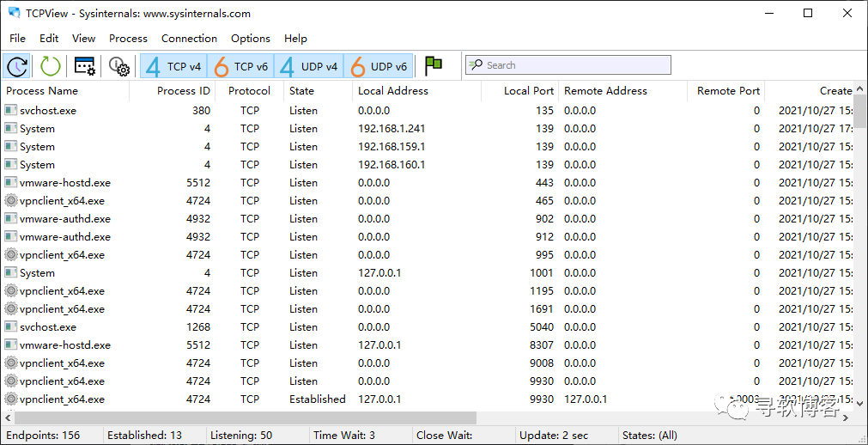Screen dimensions: 868x445
Task: Click the green flag states filter icon
Action: (x=434, y=66)
